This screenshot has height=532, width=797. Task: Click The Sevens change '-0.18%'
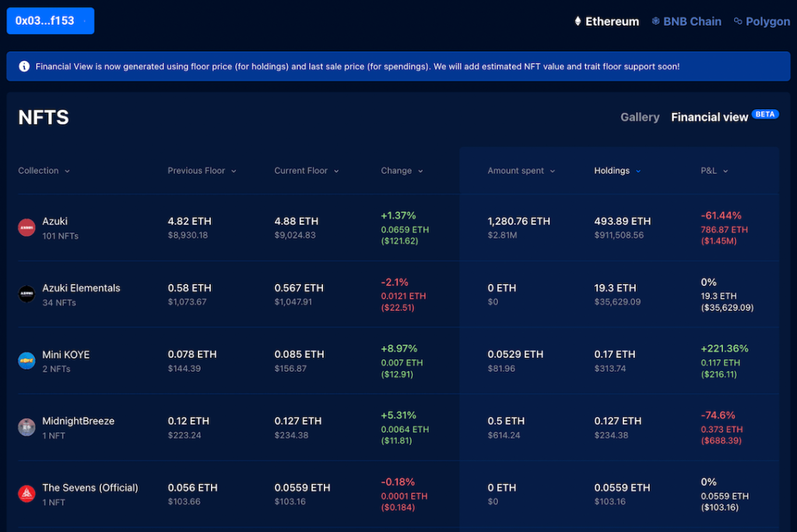[398, 481]
